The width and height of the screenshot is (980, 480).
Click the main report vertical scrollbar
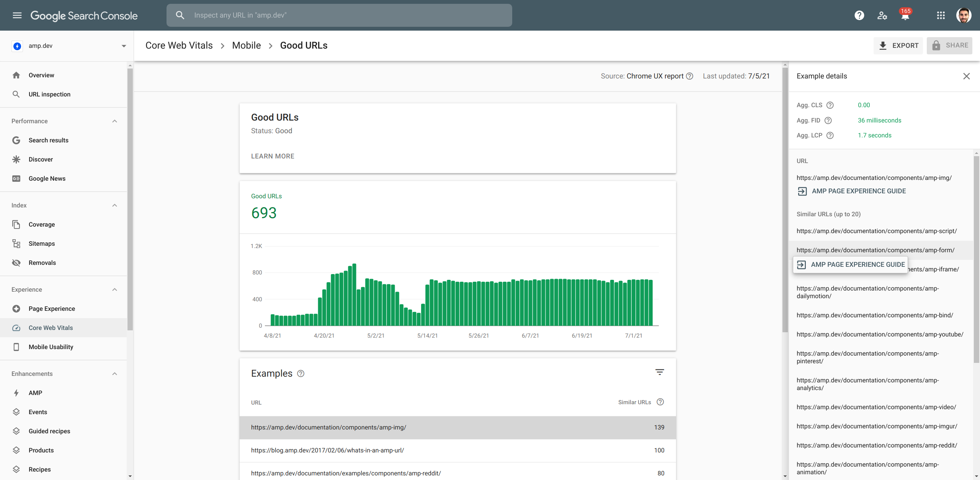[785, 199]
